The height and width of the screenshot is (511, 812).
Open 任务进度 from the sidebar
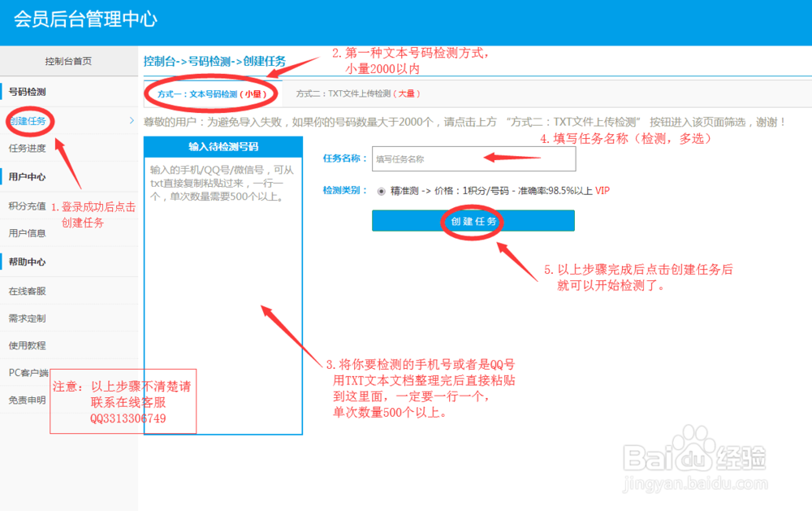(28, 148)
